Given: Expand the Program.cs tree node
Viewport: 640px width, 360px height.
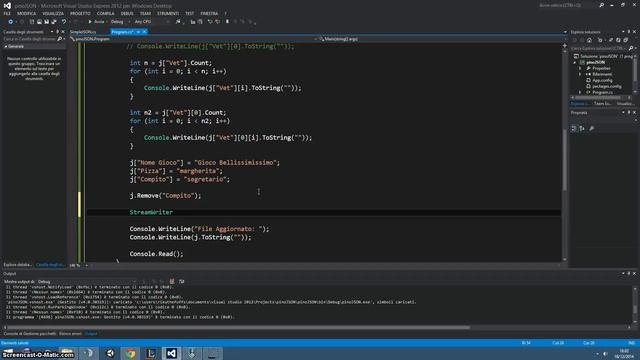Looking at the screenshot, I should 580,92.
